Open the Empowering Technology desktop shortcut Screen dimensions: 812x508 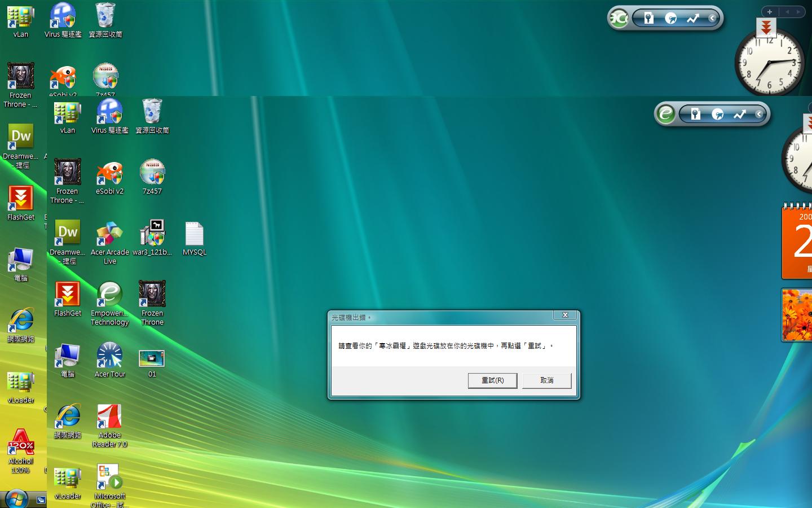click(x=109, y=295)
